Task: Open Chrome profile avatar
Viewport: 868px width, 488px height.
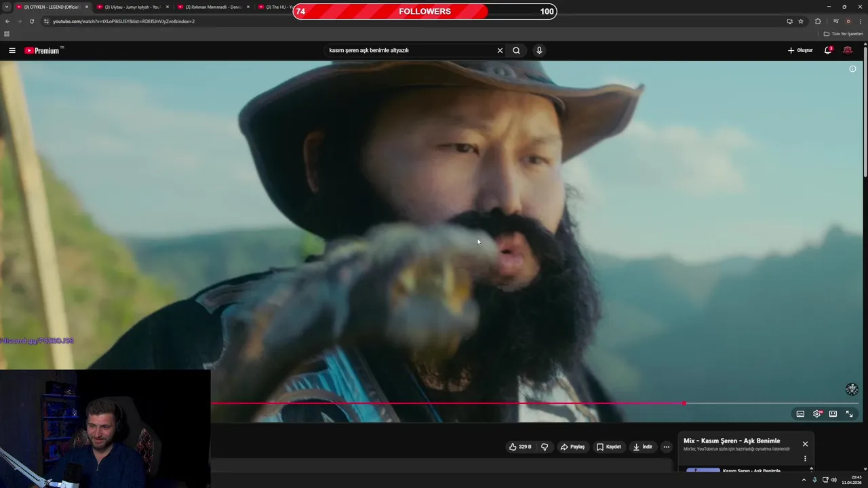Action: point(848,21)
